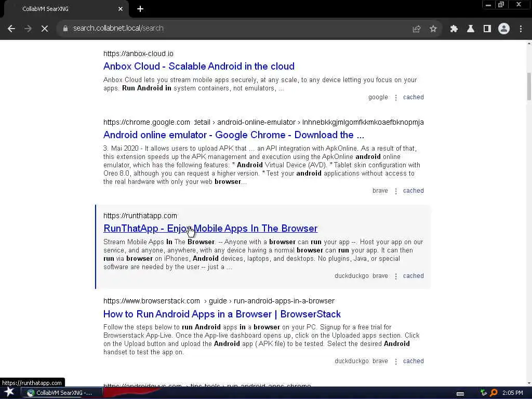This screenshot has width=532, height=399.
Task: Go back using the browser back arrow
Action: click(x=11, y=29)
